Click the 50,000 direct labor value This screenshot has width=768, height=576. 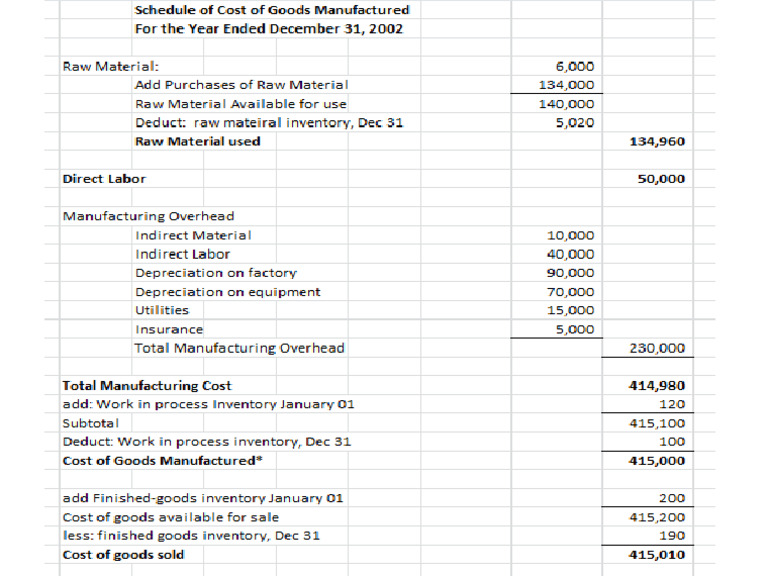(x=661, y=179)
